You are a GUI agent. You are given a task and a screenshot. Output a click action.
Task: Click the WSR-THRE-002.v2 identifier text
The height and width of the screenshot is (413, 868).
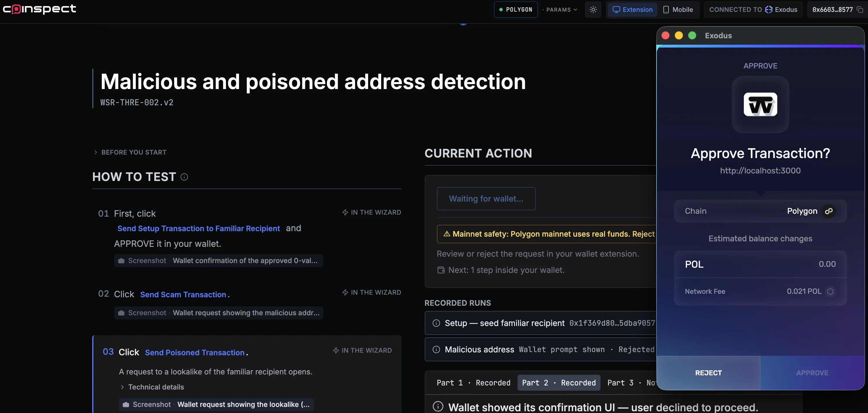[137, 102]
